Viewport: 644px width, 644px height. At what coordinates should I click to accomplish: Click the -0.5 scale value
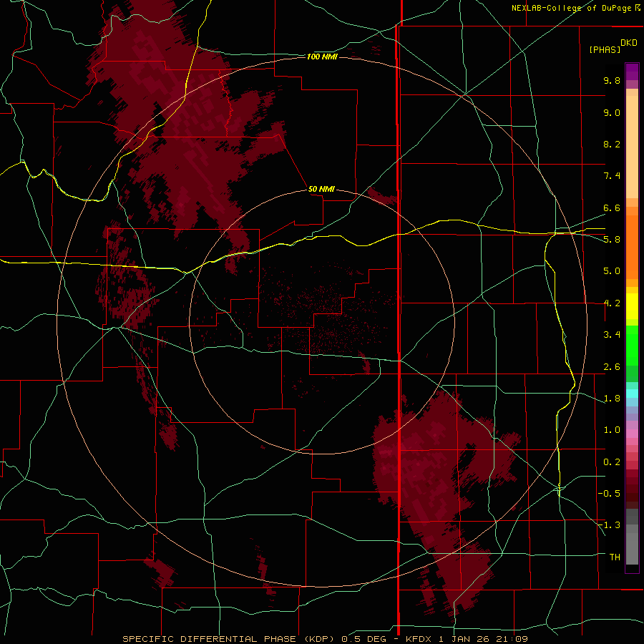point(609,494)
